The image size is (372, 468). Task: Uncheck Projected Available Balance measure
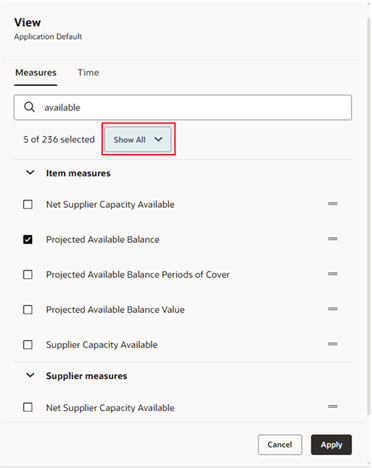tap(28, 239)
